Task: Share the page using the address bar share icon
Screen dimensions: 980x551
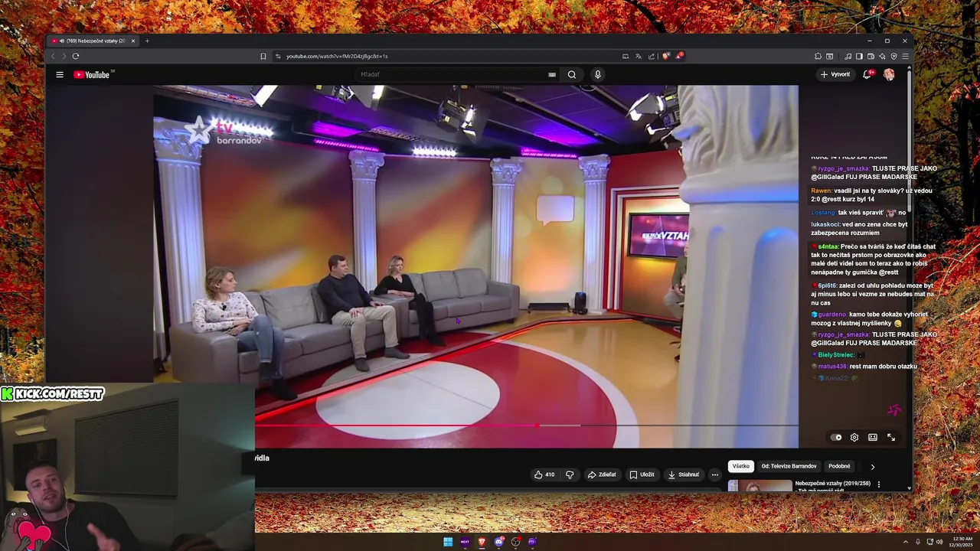Action: tap(652, 56)
